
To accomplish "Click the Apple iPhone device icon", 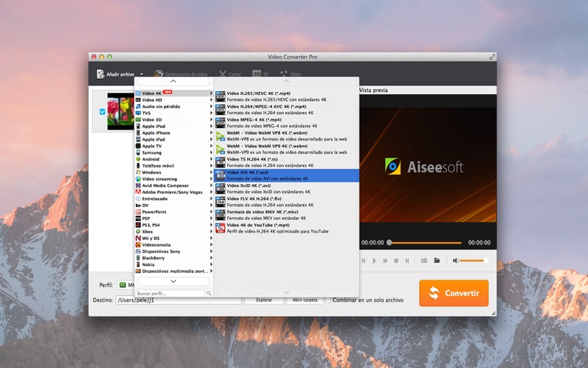I will coord(138,133).
